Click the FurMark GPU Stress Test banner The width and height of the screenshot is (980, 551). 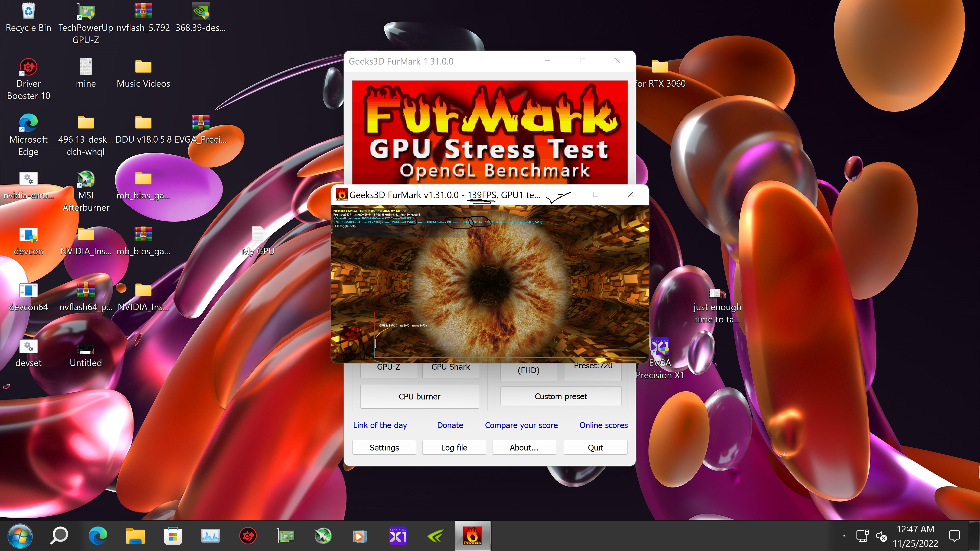pos(490,132)
